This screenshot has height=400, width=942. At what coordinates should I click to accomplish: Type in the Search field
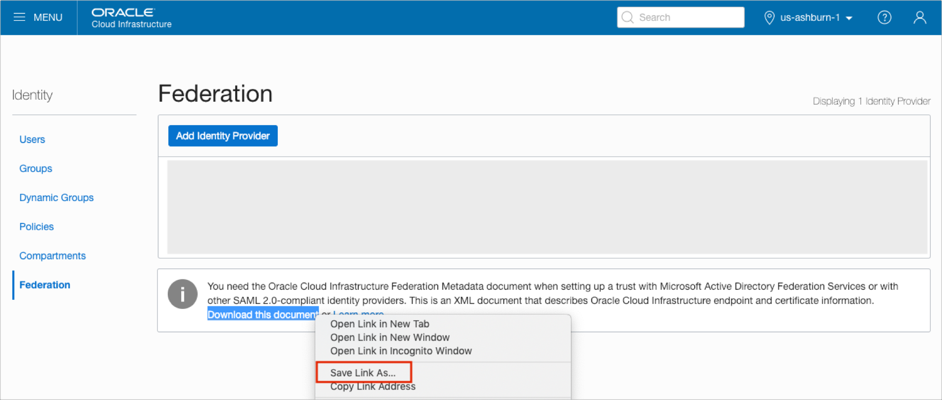pyautogui.click(x=690, y=18)
